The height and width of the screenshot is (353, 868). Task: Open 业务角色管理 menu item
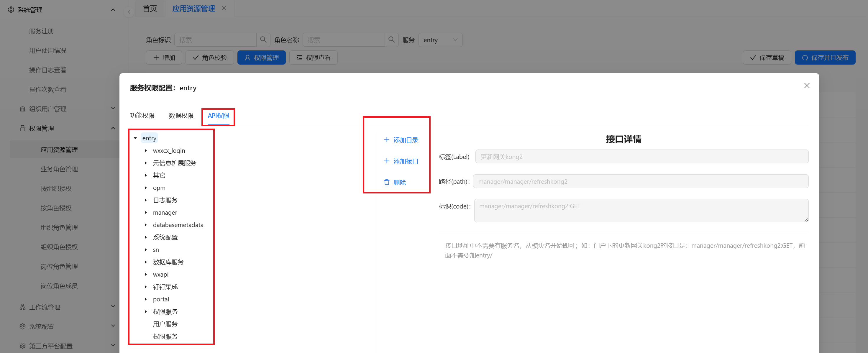(x=59, y=169)
